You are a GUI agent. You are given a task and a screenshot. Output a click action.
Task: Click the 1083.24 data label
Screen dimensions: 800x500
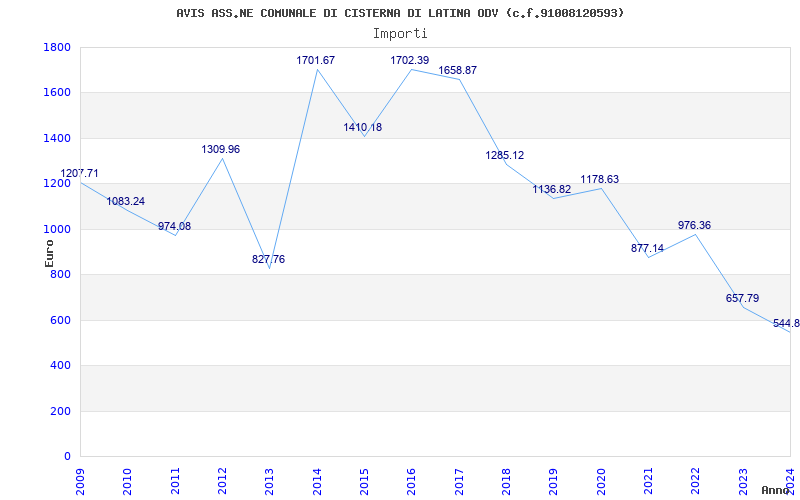click(x=126, y=202)
